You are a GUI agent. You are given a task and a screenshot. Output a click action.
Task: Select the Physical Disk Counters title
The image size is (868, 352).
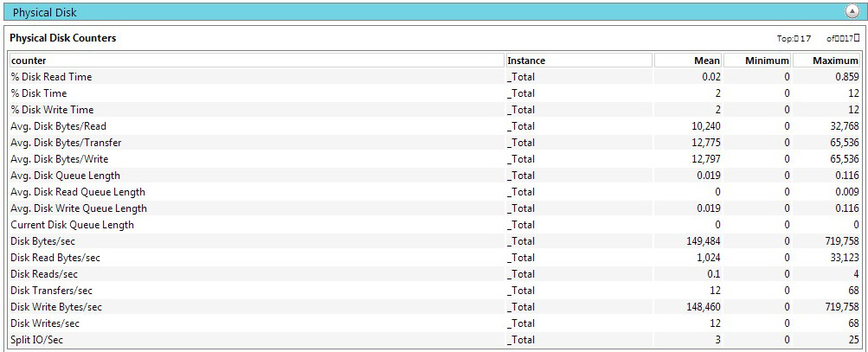pyautogui.click(x=63, y=38)
